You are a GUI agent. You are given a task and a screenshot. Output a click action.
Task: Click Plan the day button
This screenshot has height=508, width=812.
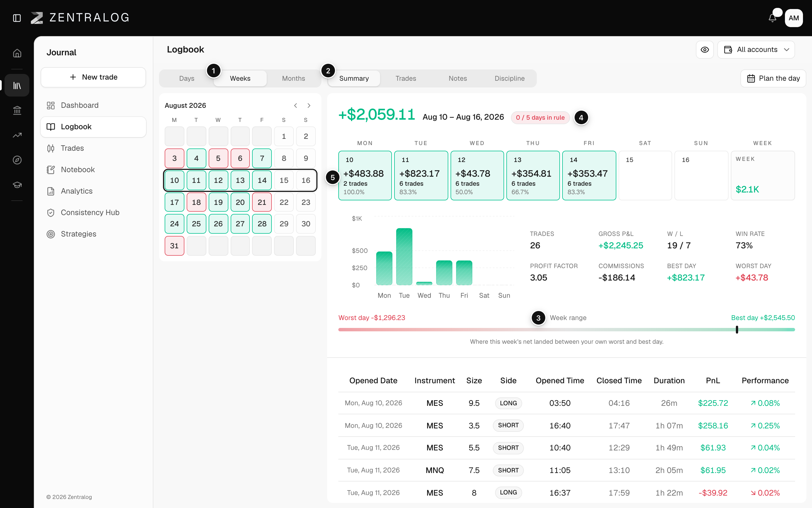773,78
